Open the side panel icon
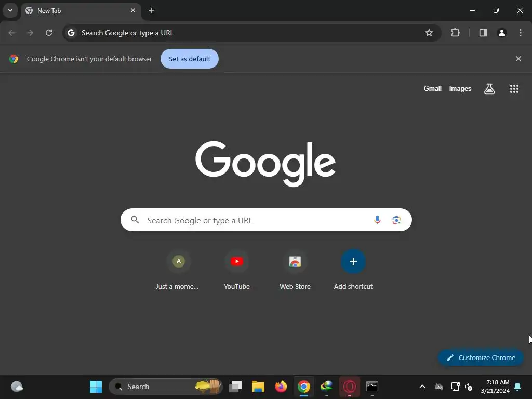The width and height of the screenshot is (532, 399). (x=483, y=33)
